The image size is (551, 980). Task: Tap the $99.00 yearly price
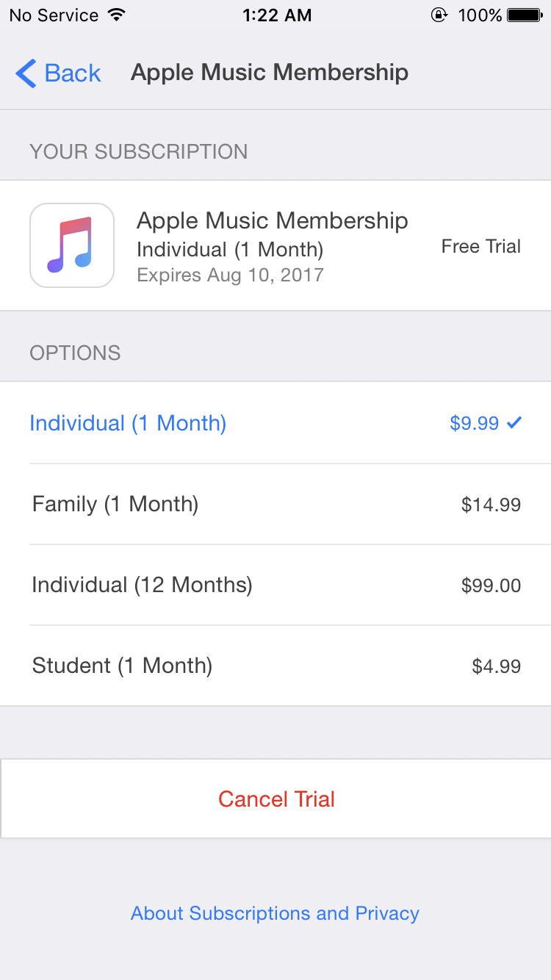[x=491, y=586]
